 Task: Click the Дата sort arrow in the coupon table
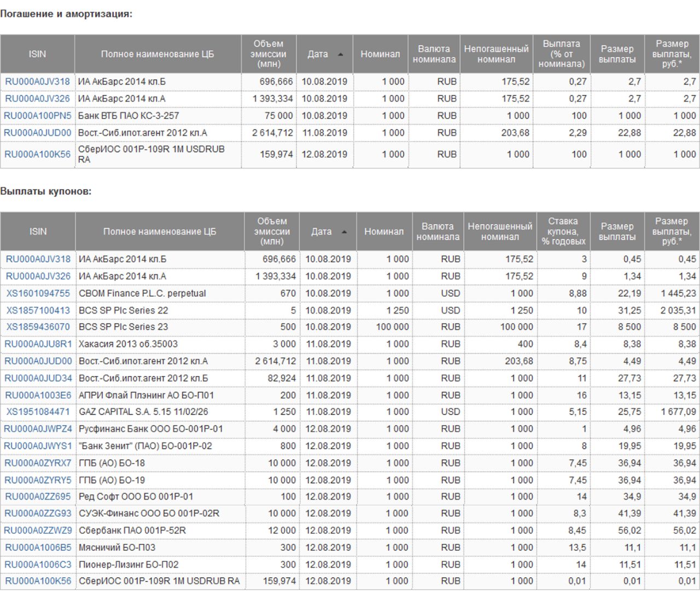344,232
